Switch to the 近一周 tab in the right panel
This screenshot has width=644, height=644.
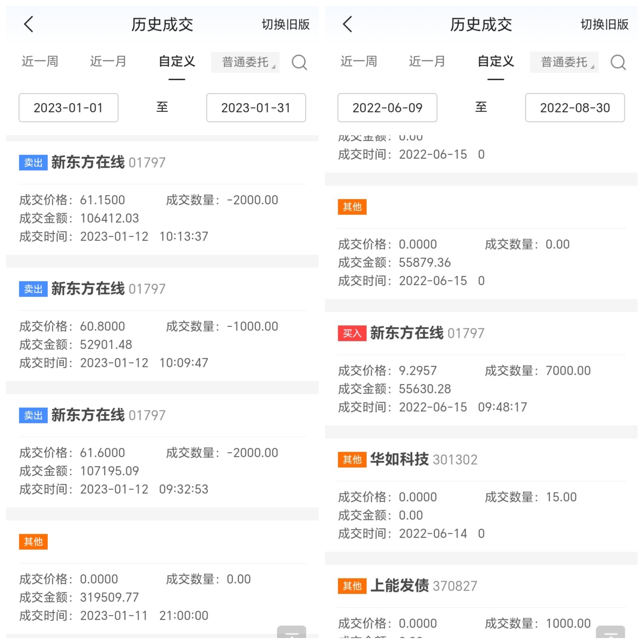(x=359, y=62)
